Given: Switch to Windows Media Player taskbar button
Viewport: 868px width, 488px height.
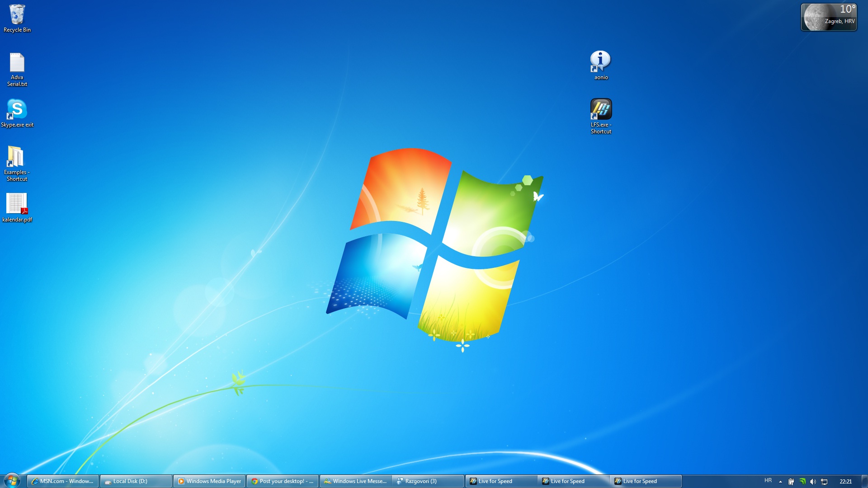Looking at the screenshot, I should point(209,481).
